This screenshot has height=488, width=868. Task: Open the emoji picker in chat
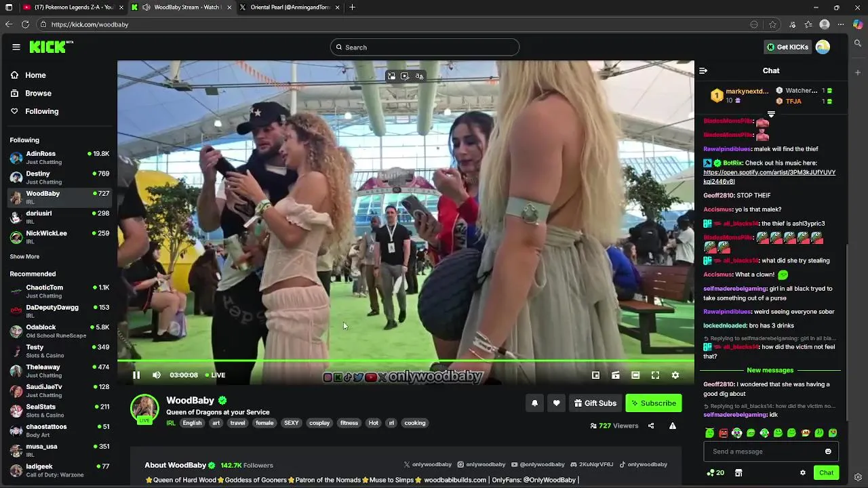[x=828, y=451]
